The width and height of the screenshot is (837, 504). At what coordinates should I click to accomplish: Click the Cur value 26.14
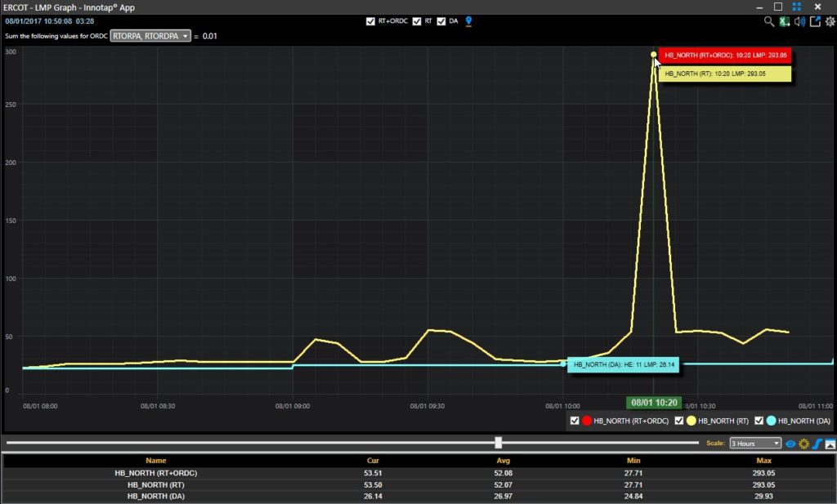pos(373,497)
